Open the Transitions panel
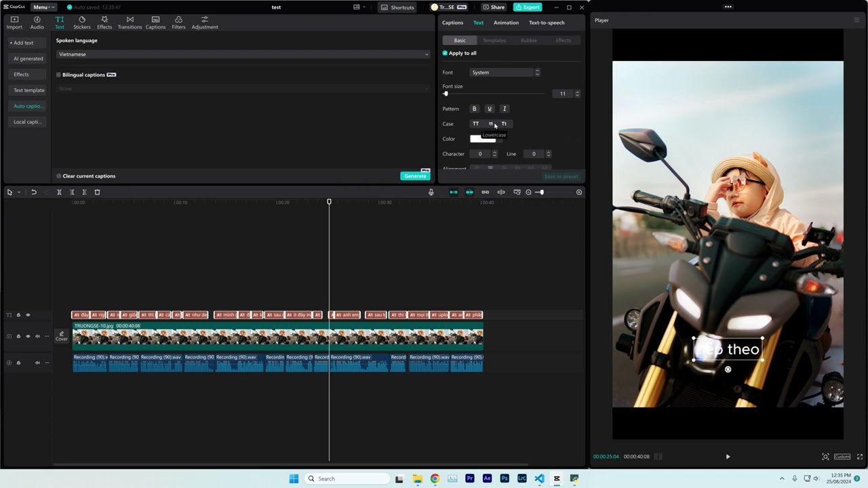The height and width of the screenshot is (488, 868). [130, 23]
